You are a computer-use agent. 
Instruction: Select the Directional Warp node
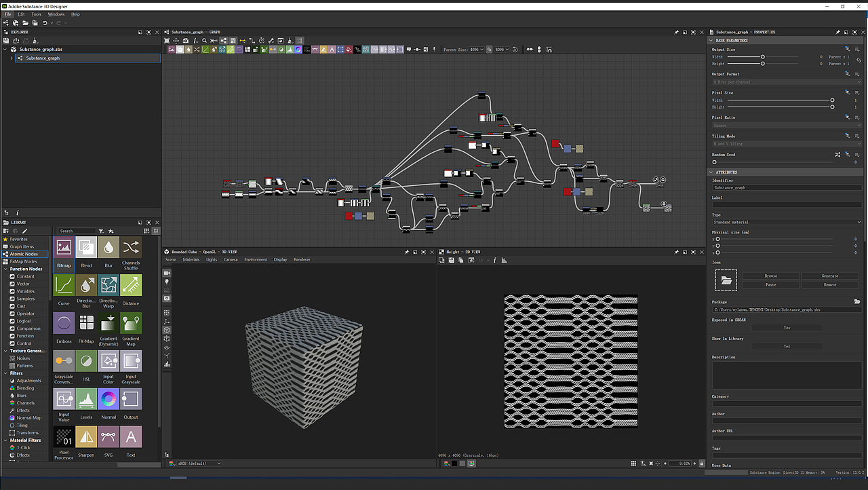(x=108, y=285)
